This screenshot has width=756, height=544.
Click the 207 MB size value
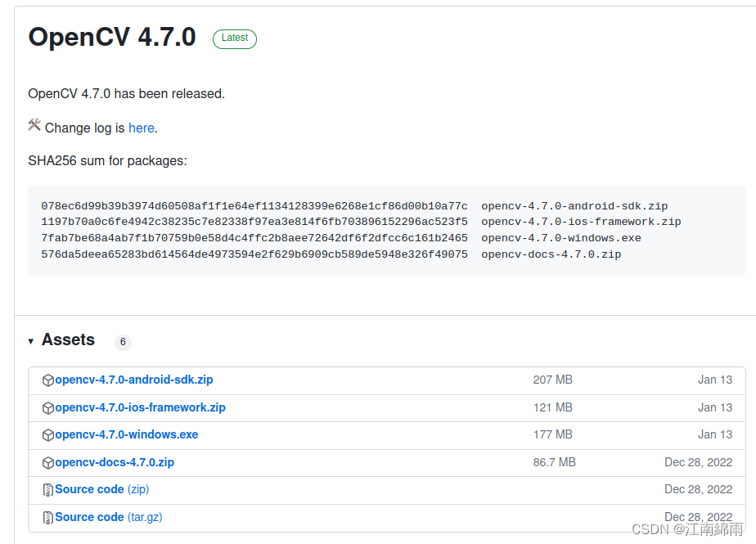click(552, 380)
